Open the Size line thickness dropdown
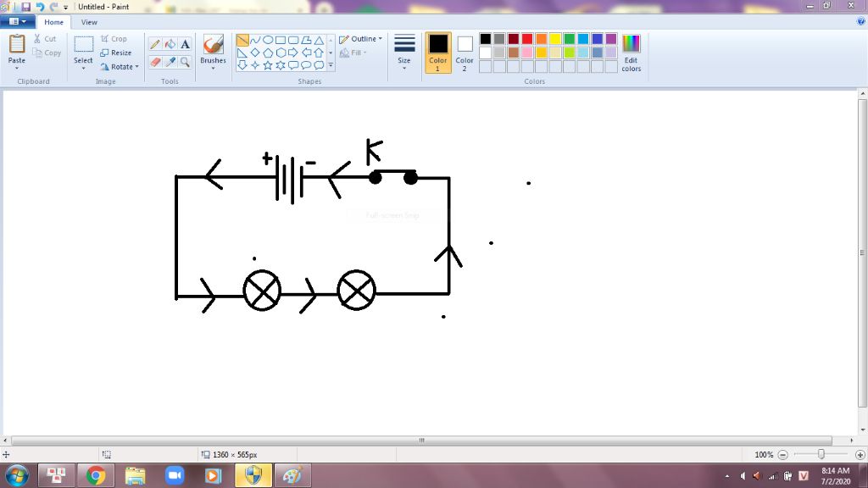Viewport: 868px width, 488px height. coord(404,53)
